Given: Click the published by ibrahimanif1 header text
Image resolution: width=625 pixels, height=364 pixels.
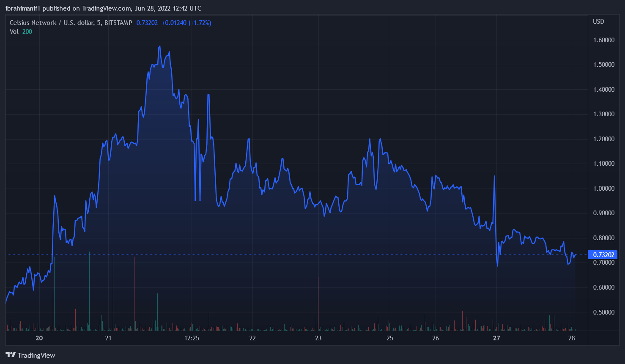Looking at the screenshot, I should (x=103, y=8).
